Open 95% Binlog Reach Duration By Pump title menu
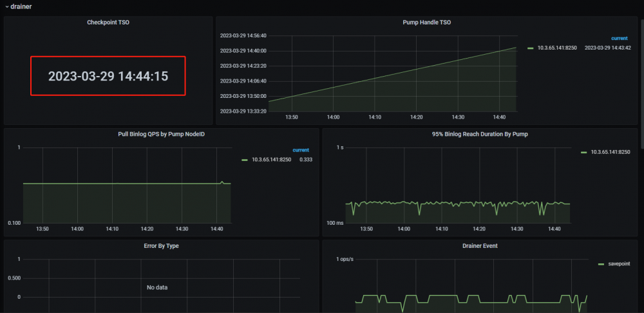 tap(479, 135)
